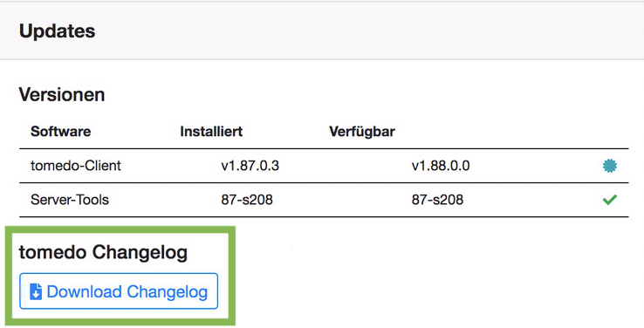Select the tomedo-Client row name
The image size is (644, 328).
76,166
